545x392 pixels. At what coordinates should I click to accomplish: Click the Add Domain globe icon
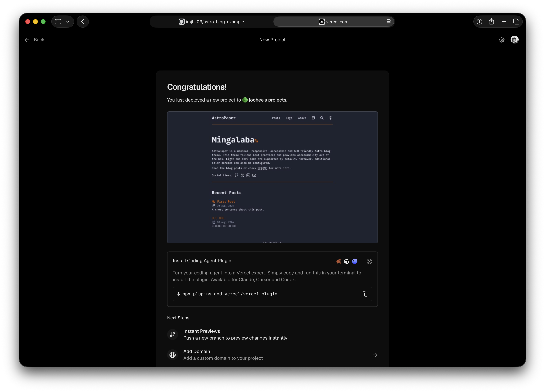pos(173,355)
